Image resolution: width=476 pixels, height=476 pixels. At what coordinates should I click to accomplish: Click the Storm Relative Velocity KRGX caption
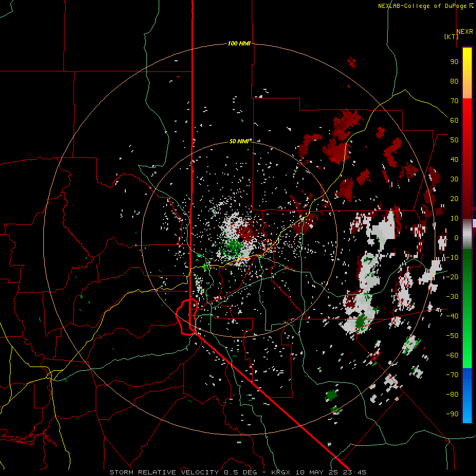(237, 472)
